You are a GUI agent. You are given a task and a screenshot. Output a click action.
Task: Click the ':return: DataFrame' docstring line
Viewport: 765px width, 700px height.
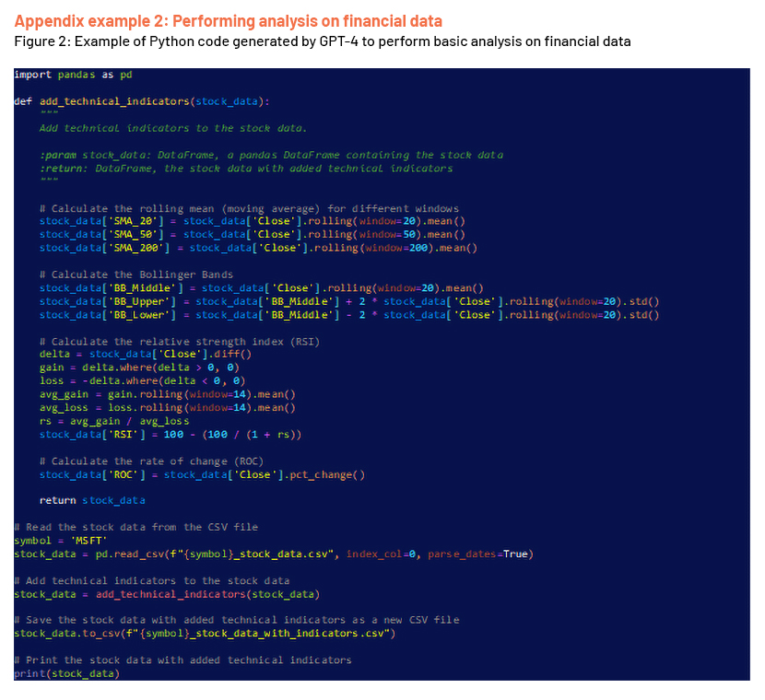[x=246, y=169]
